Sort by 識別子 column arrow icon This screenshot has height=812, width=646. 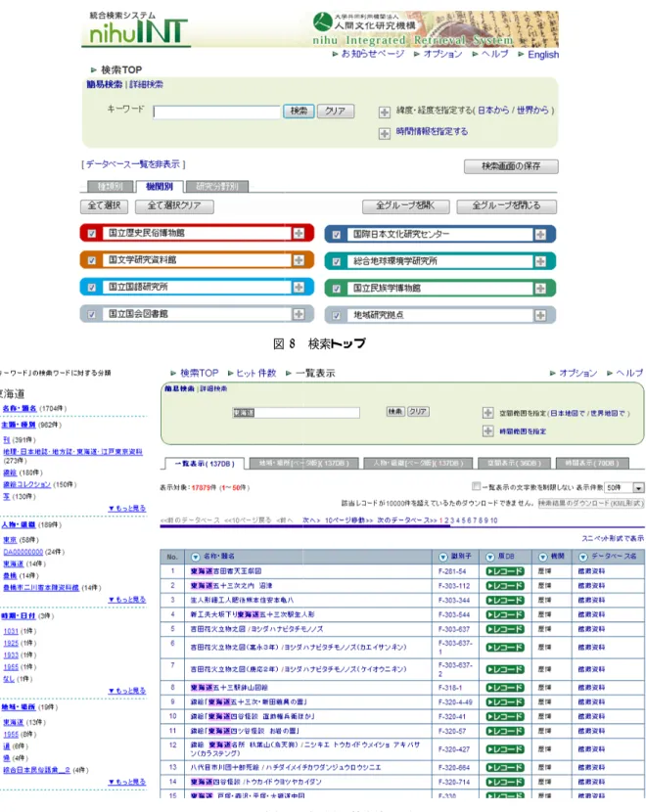pos(443,558)
